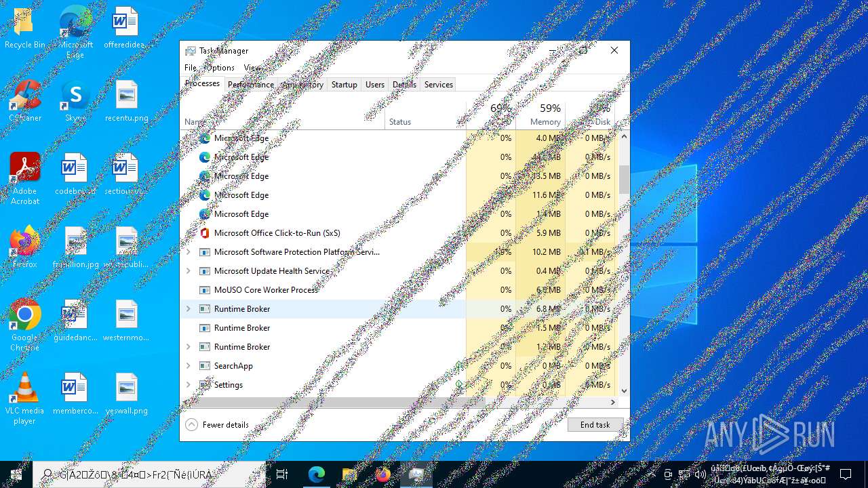The image size is (868, 488).
Task: Open frmillion.jpg image file
Action: [75, 248]
